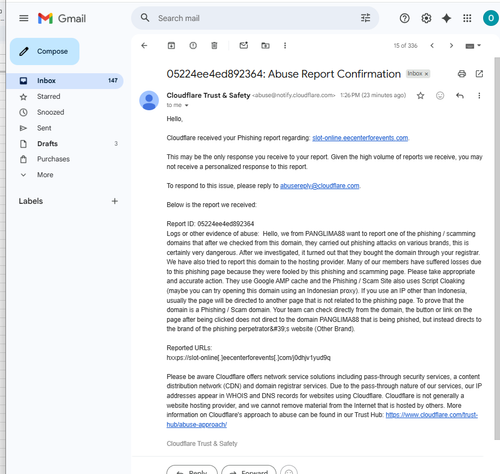The height and width of the screenshot is (474, 500).
Task: Print the whole conversation
Action: 462,74
